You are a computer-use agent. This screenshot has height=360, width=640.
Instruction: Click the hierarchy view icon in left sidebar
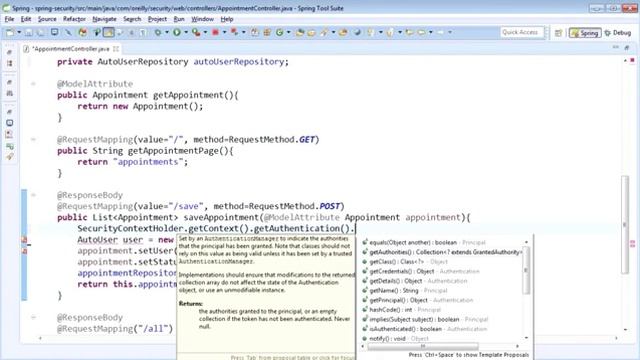[x=10, y=64]
